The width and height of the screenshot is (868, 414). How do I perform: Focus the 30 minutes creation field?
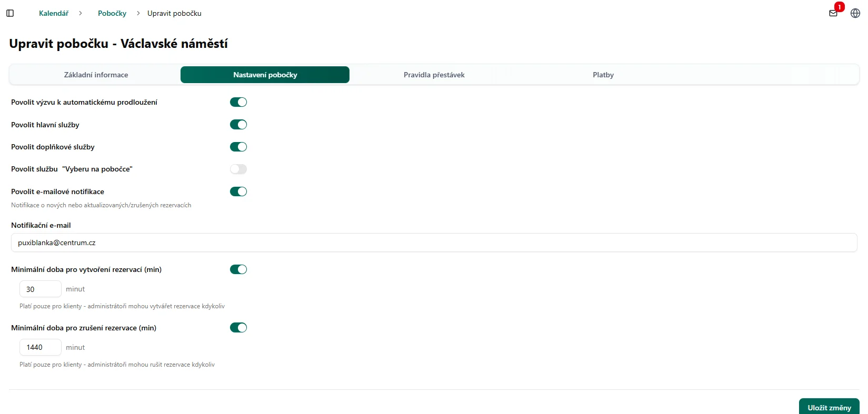(41, 289)
